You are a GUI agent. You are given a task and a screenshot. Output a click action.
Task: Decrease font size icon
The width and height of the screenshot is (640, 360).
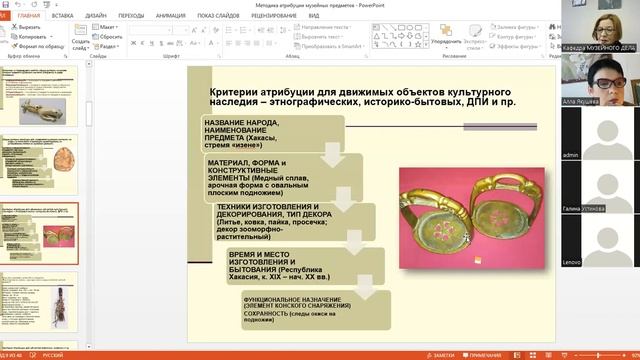tap(203, 30)
